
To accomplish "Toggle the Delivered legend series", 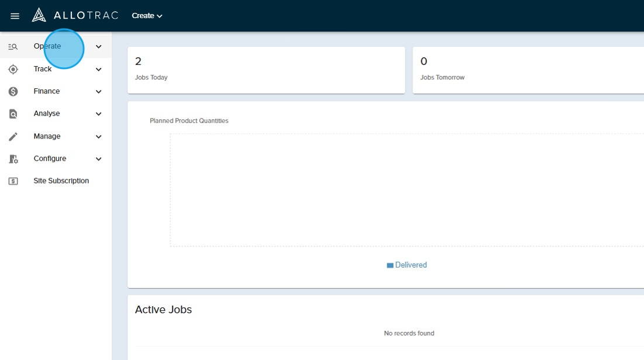I will coord(407,265).
